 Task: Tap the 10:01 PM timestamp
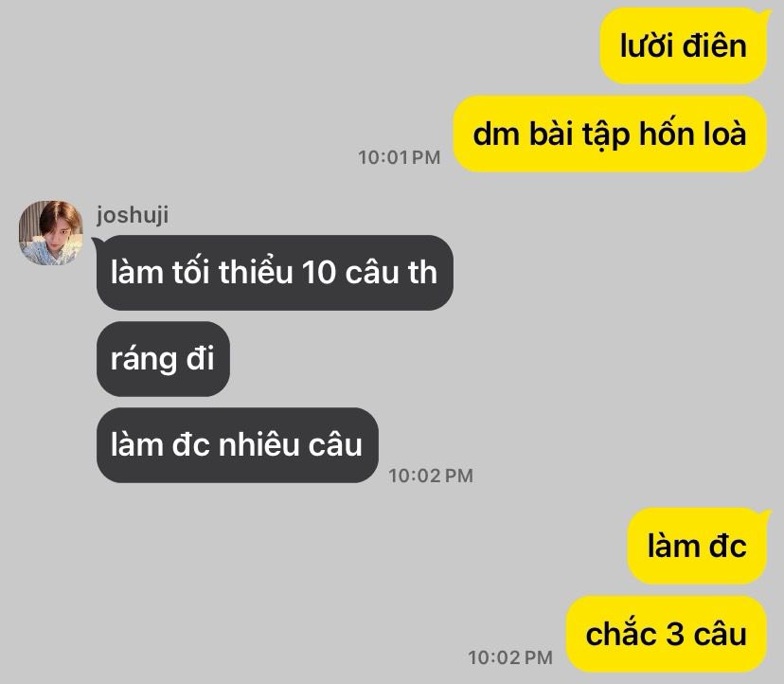pos(399,157)
